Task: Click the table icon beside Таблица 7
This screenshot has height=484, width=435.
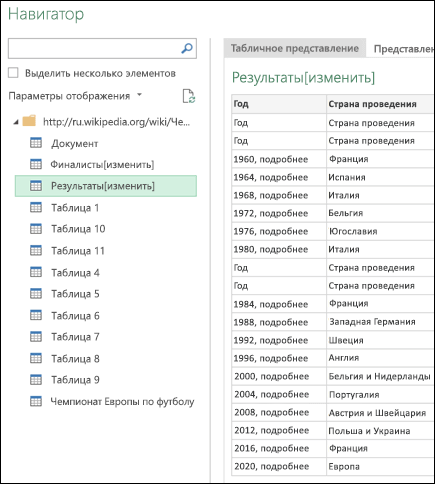Action: tap(36, 337)
